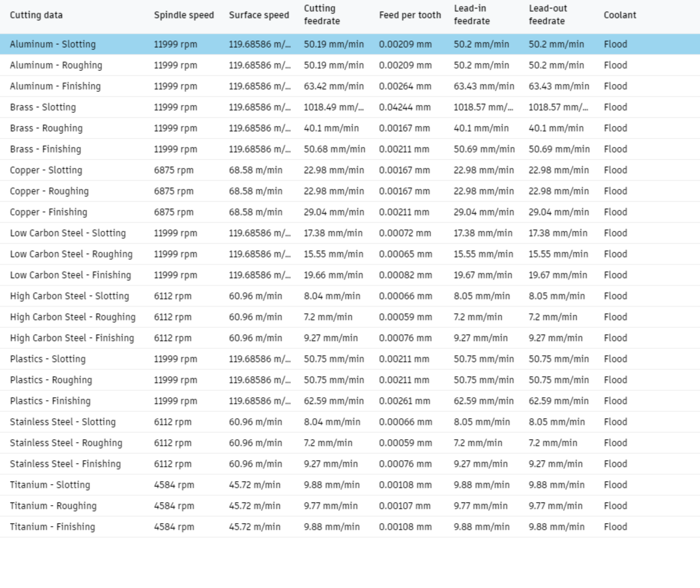This screenshot has height=588, width=700.
Task: Click the 0.04244 mm feed per tooth value
Action: [x=405, y=107]
